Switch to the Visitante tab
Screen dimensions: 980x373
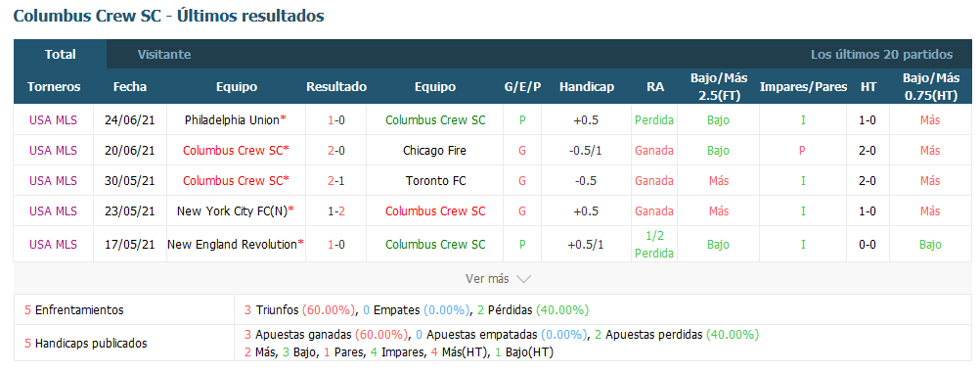(164, 55)
